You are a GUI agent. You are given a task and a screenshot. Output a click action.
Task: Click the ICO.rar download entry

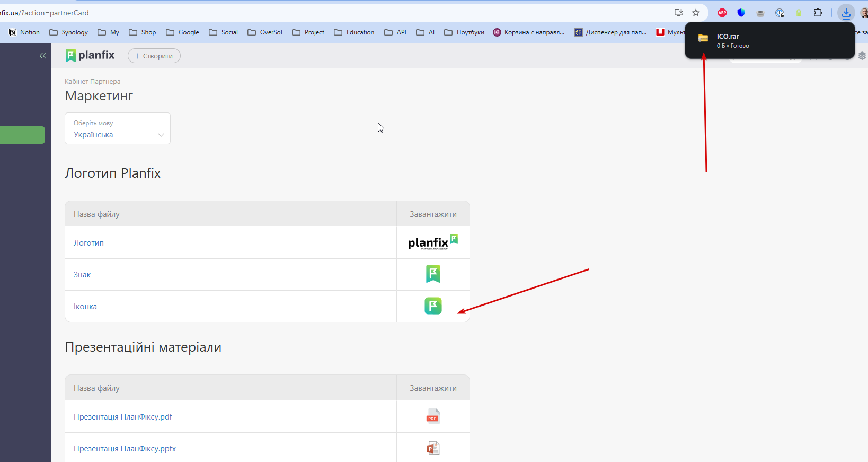click(x=769, y=40)
